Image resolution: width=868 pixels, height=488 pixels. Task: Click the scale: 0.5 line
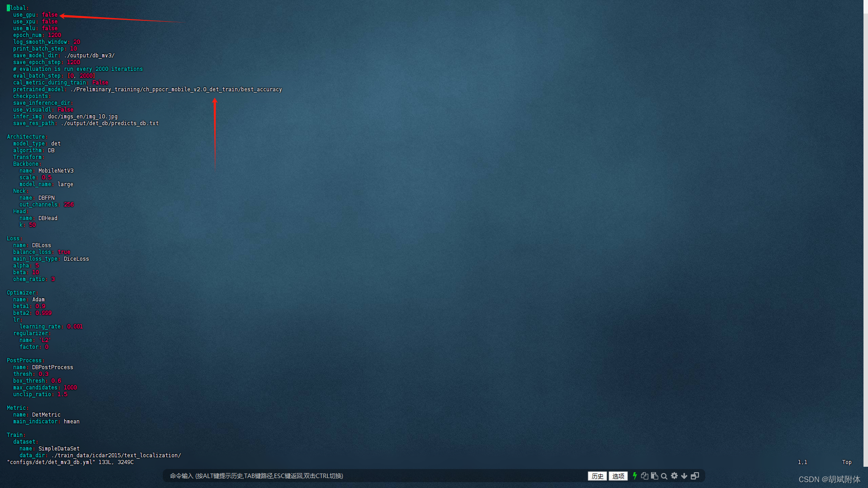(35, 178)
